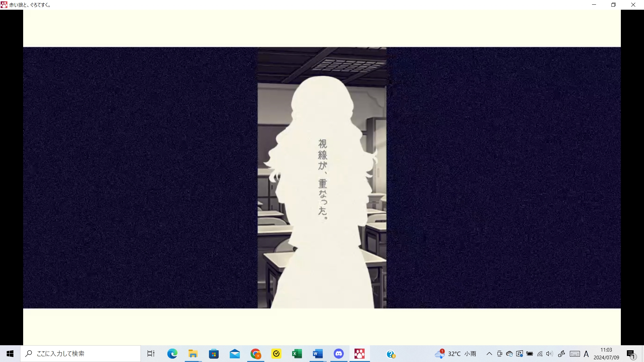Open the Mail app icon

[234, 354]
